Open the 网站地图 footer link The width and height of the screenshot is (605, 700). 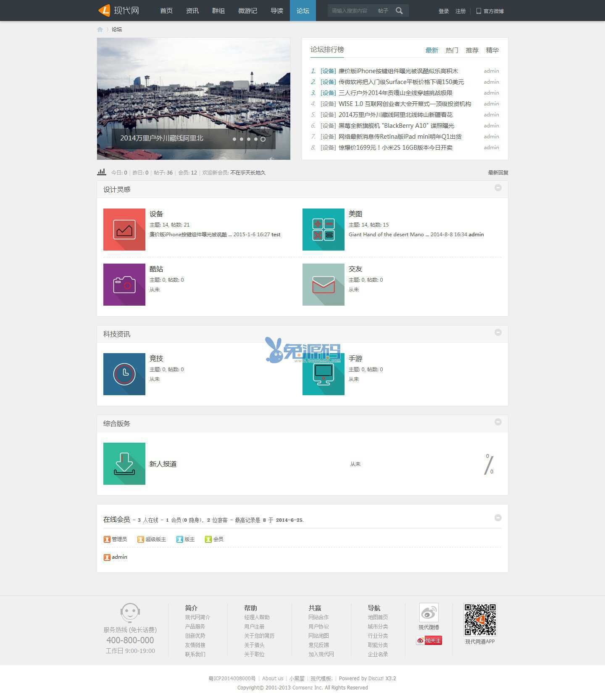click(318, 636)
